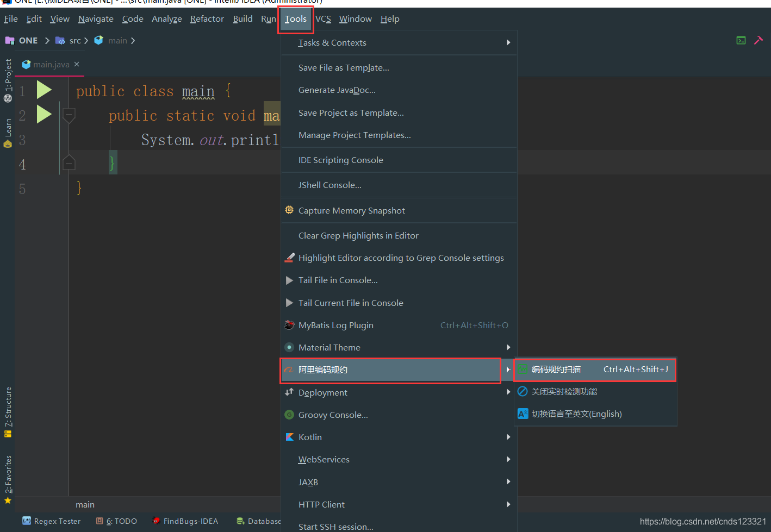The width and height of the screenshot is (771, 532).
Task: Open the Navigate menu
Action: tap(96, 19)
